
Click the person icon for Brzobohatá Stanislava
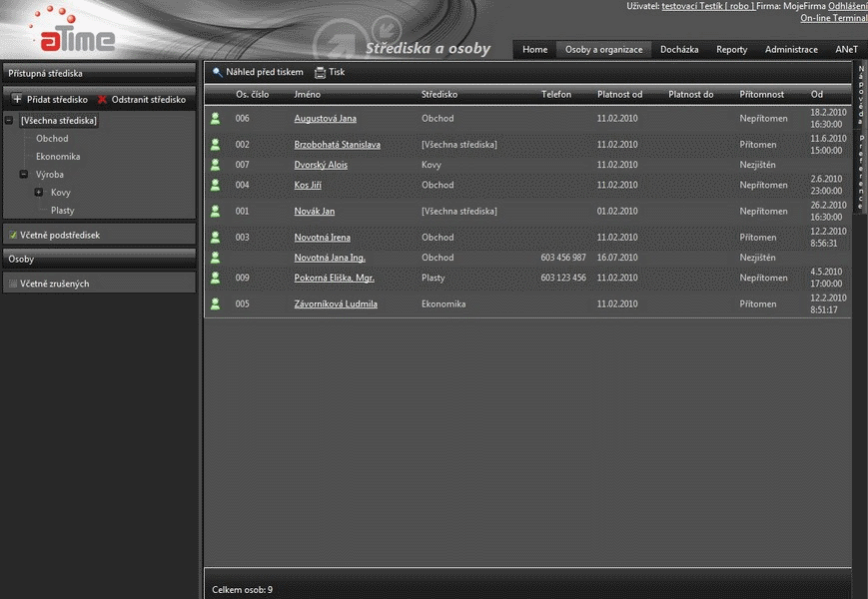[x=216, y=145]
